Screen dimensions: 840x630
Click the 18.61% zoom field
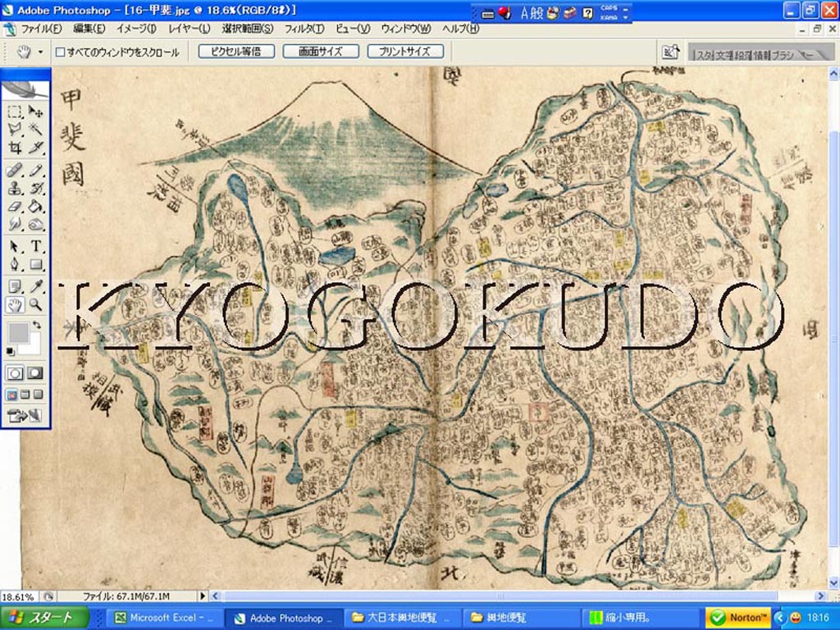point(20,596)
